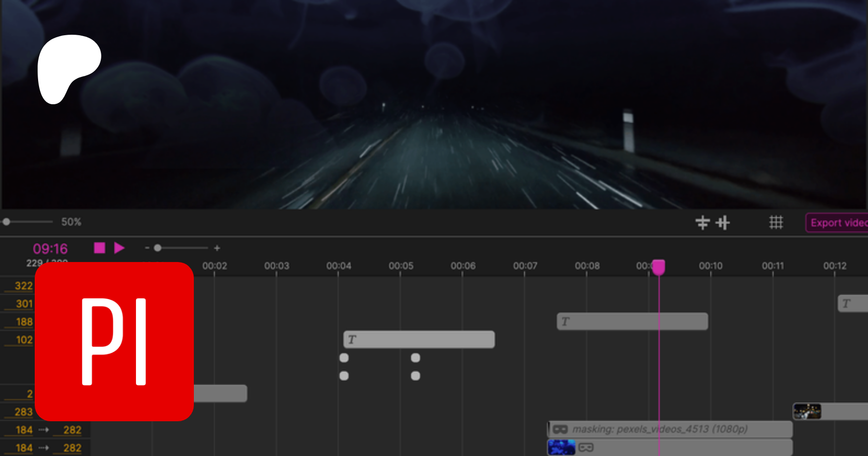
Task: Click the red PI logo
Action: point(114,342)
